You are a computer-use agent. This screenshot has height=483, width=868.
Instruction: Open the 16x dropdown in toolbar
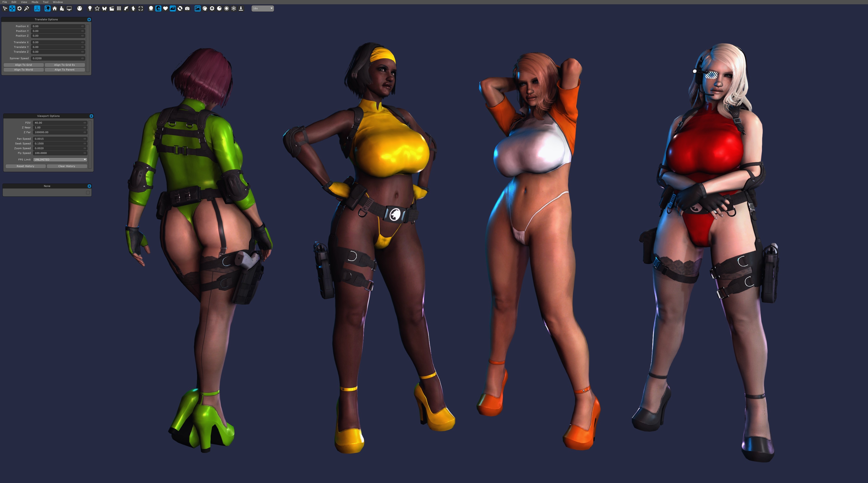[262, 8]
